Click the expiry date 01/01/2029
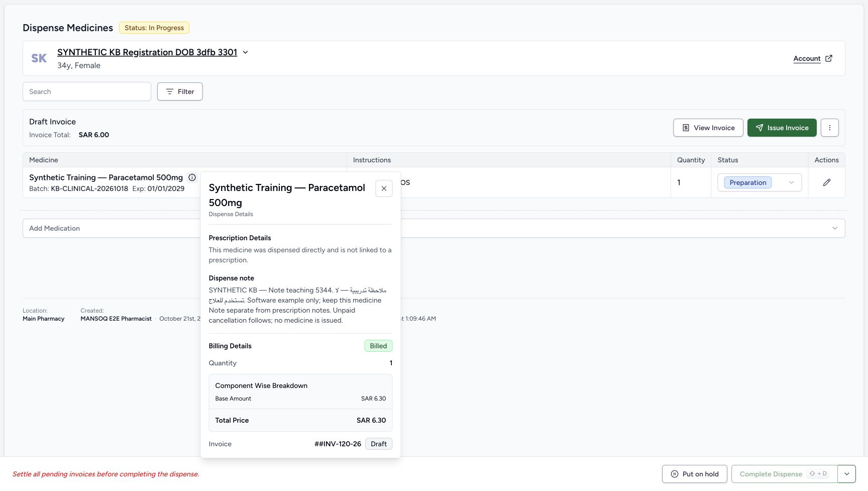This screenshot has width=868, height=491. coord(166,188)
